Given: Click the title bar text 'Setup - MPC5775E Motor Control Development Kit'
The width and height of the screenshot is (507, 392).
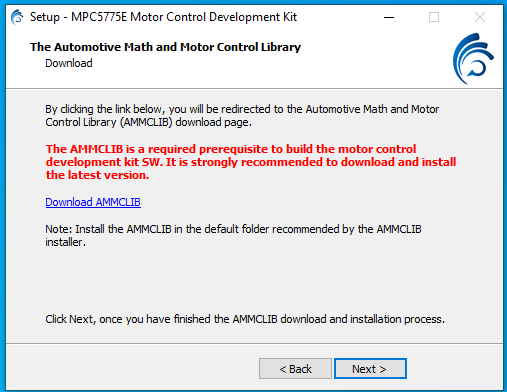Looking at the screenshot, I should (x=163, y=17).
